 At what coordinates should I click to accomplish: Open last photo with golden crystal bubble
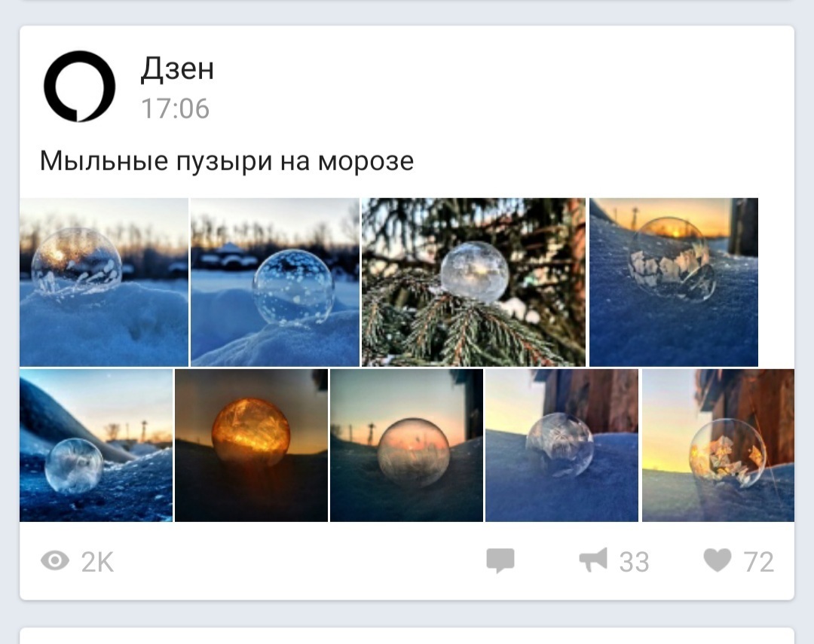click(x=718, y=445)
